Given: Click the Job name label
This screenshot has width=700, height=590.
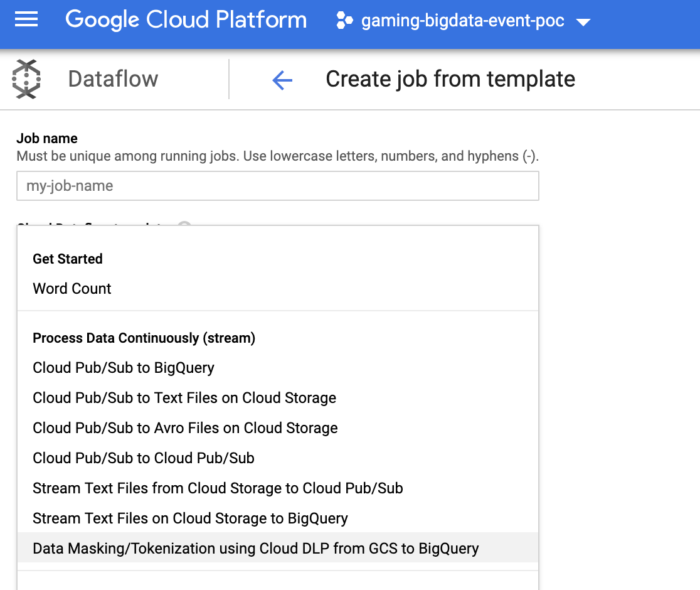Looking at the screenshot, I should coord(47,139).
